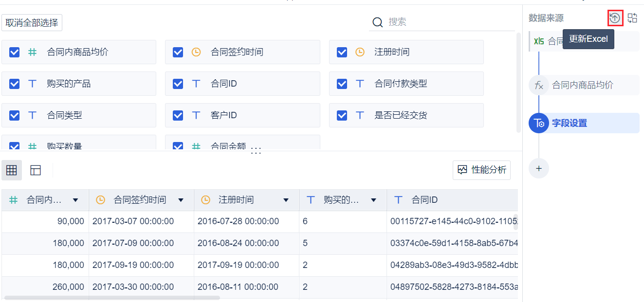The width and height of the screenshot is (644, 302).
Task: Click the horizontal scrollbar under the table
Action: tap(111, 297)
